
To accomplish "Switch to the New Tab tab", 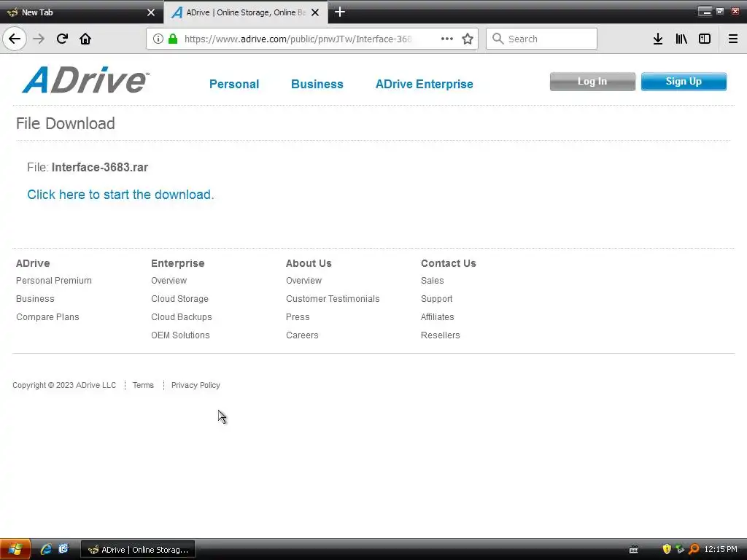I will [x=81, y=12].
